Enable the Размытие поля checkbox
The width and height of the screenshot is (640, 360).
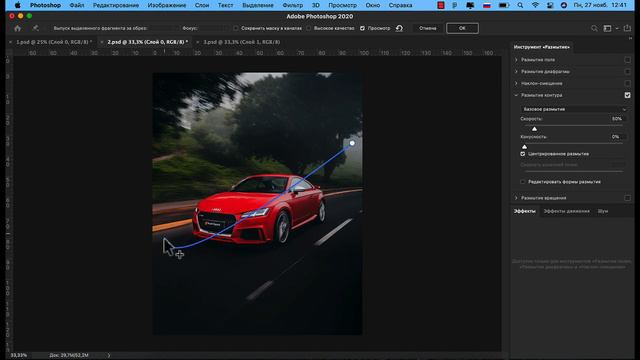click(x=627, y=60)
